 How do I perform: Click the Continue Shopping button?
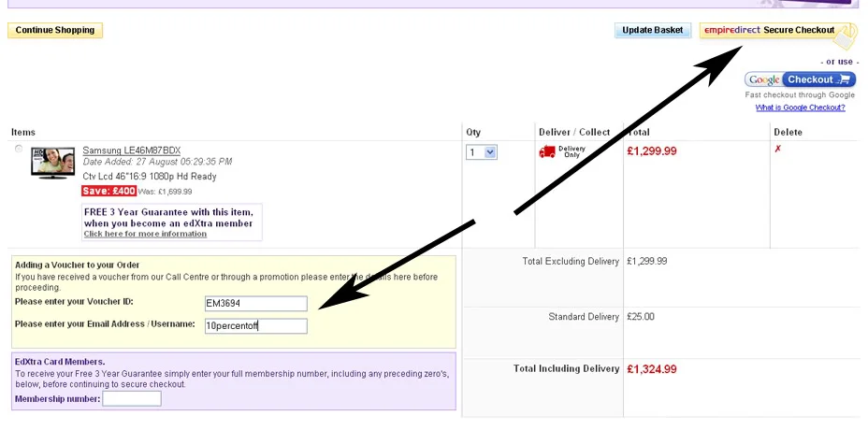55,30
